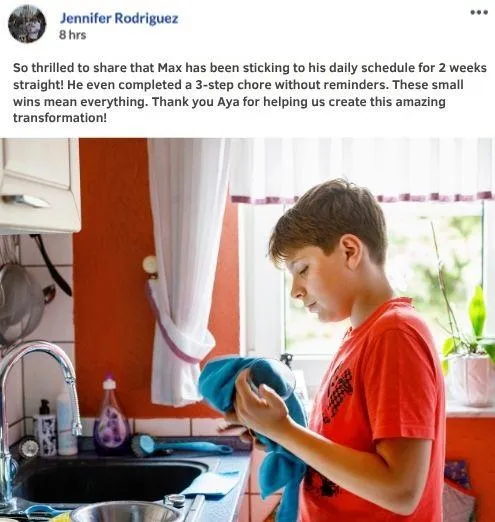Image resolution: width=495 pixels, height=522 pixels.
Task: Click the purple dish soap bottle
Action: 112,417
